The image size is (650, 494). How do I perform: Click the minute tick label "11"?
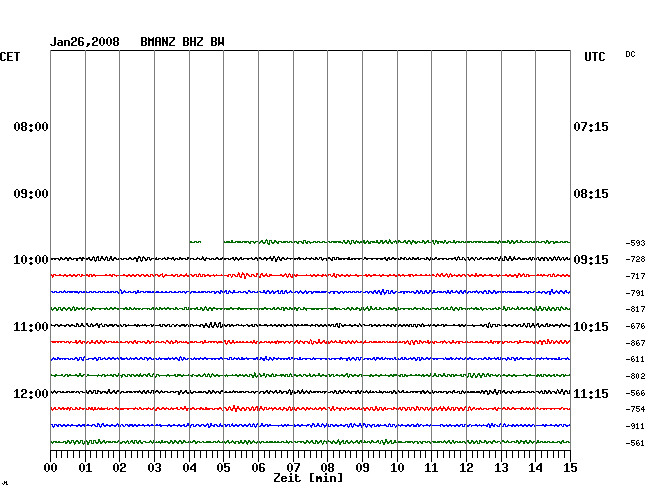[431, 468]
